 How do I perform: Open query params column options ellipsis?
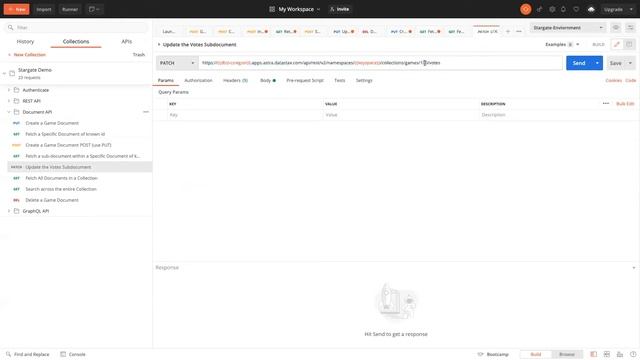(606, 104)
